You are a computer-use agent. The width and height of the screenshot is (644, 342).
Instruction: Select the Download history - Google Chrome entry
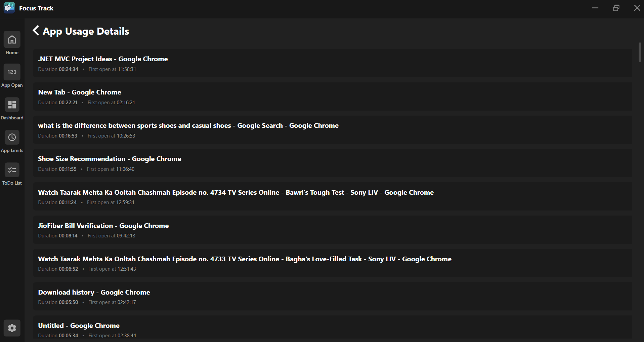click(333, 296)
